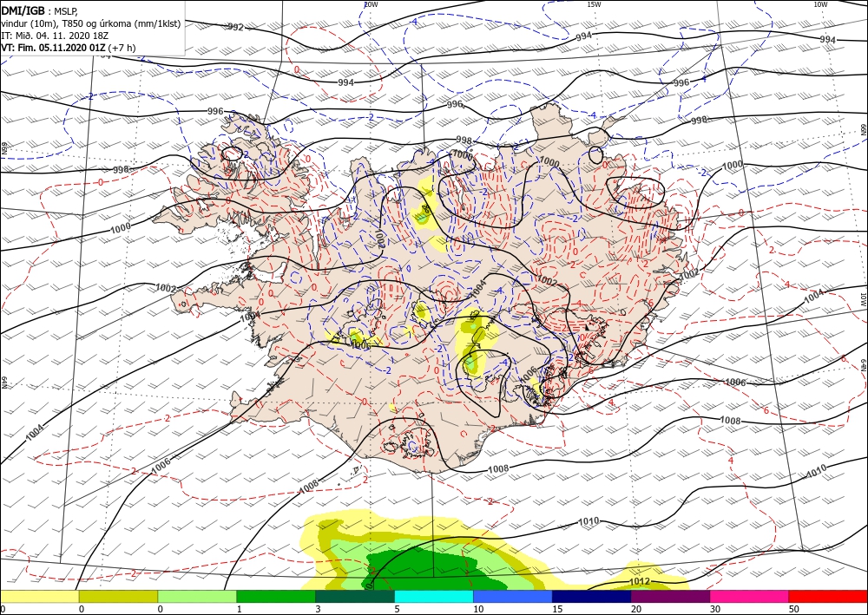The height and width of the screenshot is (615, 868).
Task: Pick the cyan legend color swatch
Action: [x=434, y=596]
